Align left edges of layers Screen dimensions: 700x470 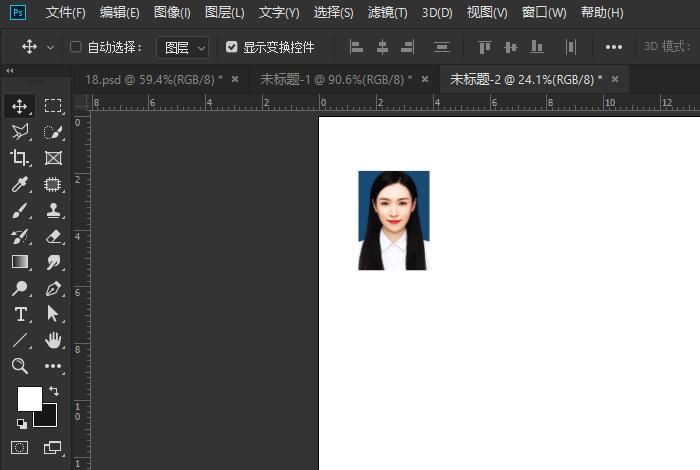click(x=356, y=47)
